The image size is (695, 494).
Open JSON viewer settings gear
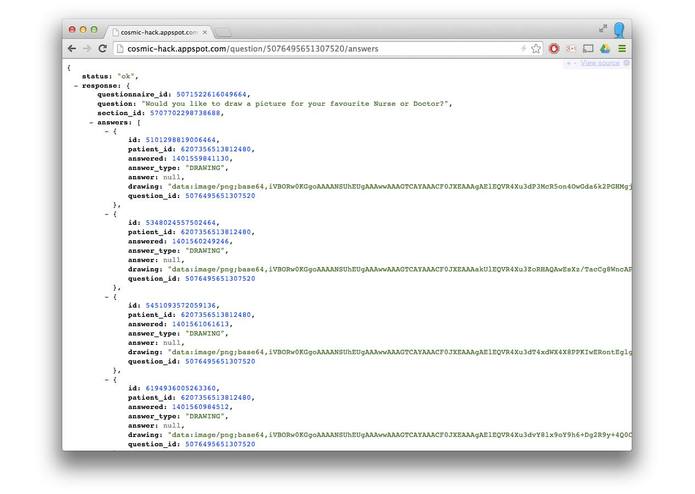coord(626,63)
